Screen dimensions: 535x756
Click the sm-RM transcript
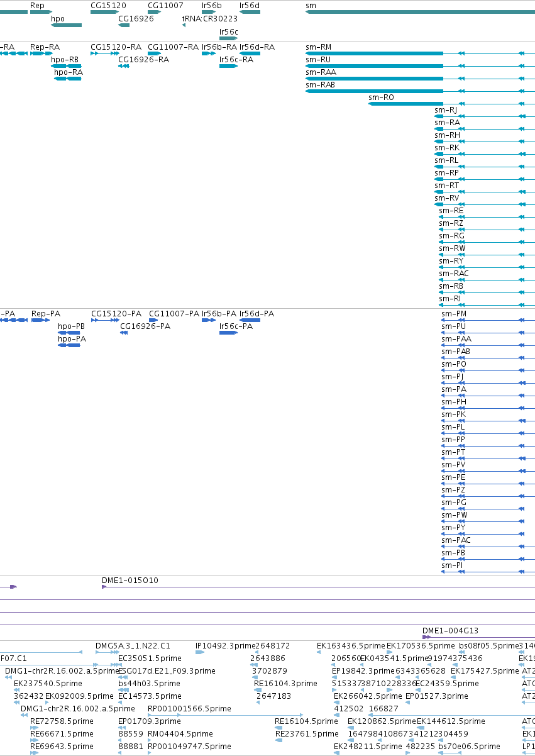[420, 53]
